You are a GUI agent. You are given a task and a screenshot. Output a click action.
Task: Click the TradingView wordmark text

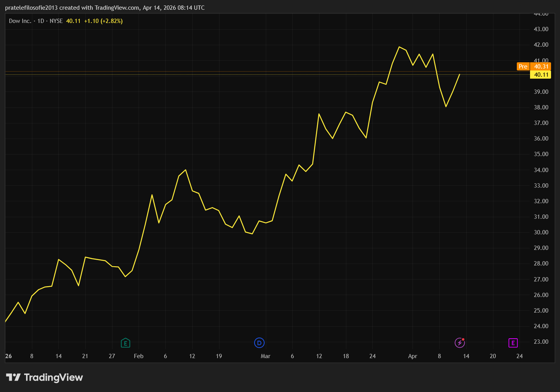coord(53,377)
